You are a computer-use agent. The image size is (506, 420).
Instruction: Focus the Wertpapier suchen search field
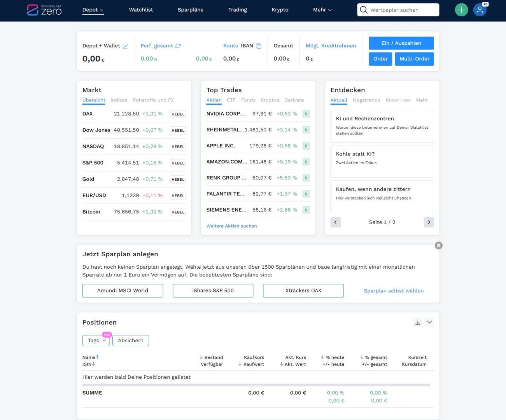398,10
